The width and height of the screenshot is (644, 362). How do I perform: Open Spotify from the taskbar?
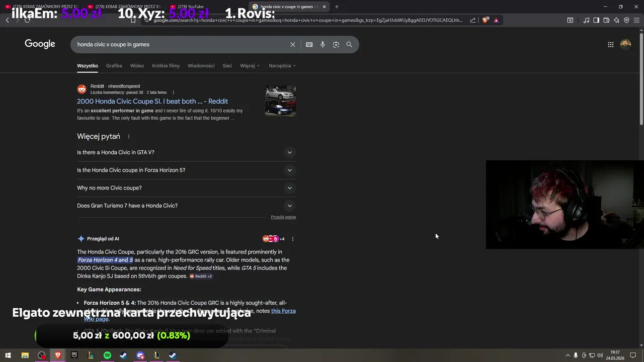point(107,355)
